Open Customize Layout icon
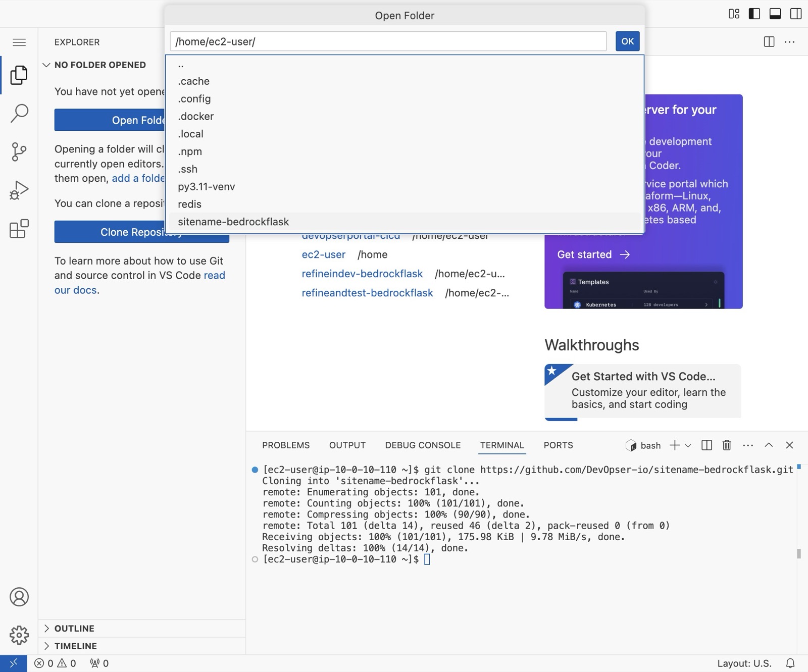 pyautogui.click(x=734, y=14)
